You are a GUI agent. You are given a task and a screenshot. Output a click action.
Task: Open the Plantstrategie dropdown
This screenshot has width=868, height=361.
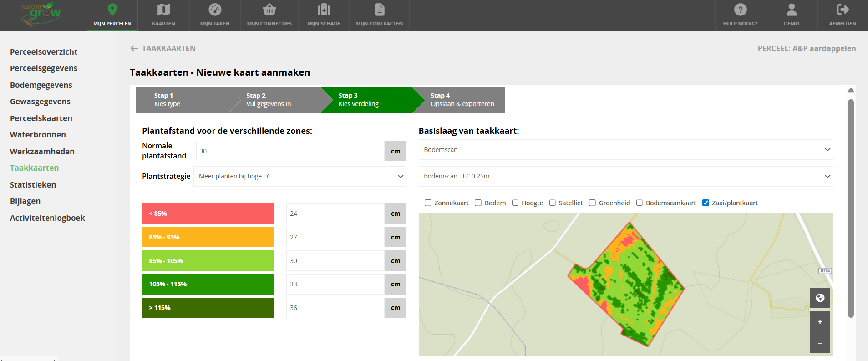(x=300, y=176)
